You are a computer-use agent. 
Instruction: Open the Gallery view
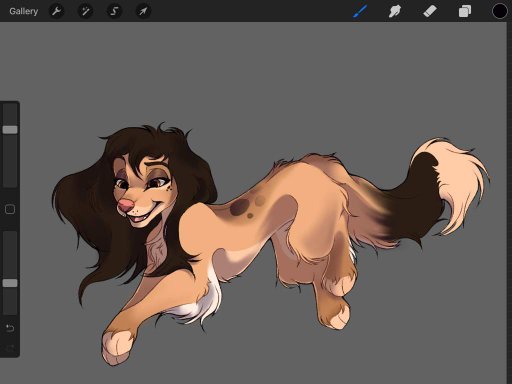(x=23, y=11)
